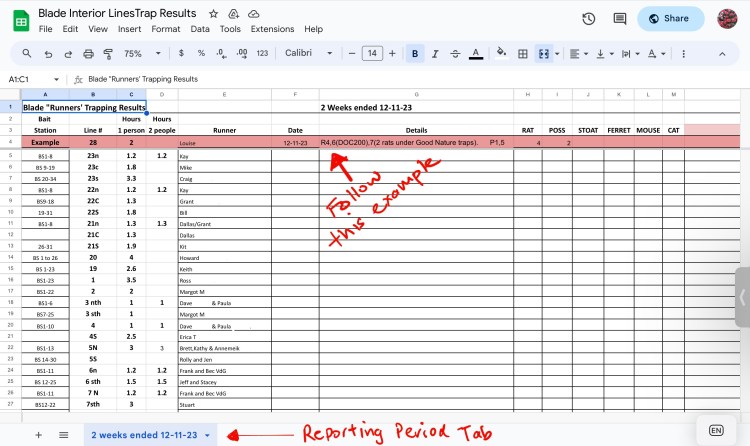The image size is (750, 446).
Task: Toggle bold formatting
Action: (414, 53)
